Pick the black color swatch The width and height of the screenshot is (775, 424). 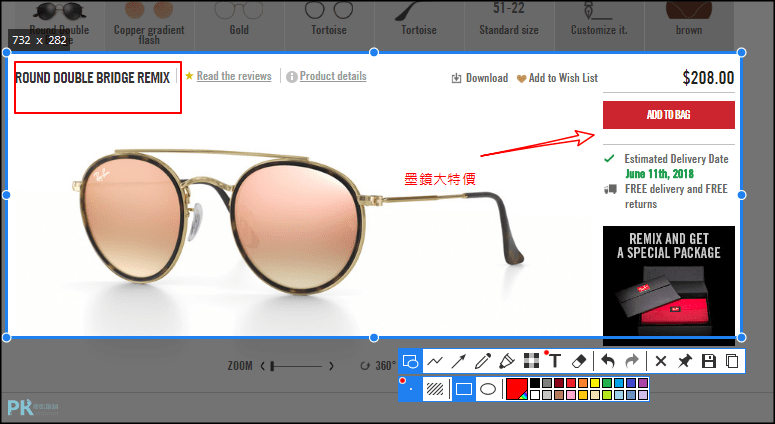coord(535,383)
